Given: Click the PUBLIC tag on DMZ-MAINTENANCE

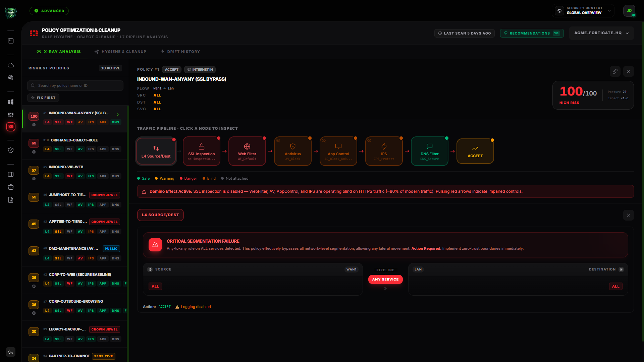Looking at the screenshot, I should click(111, 249).
